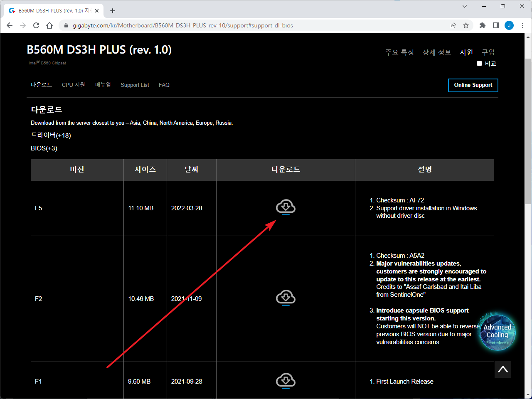The image size is (532, 399).
Task: Open the Advanced Cooling badge
Action: [x=497, y=332]
